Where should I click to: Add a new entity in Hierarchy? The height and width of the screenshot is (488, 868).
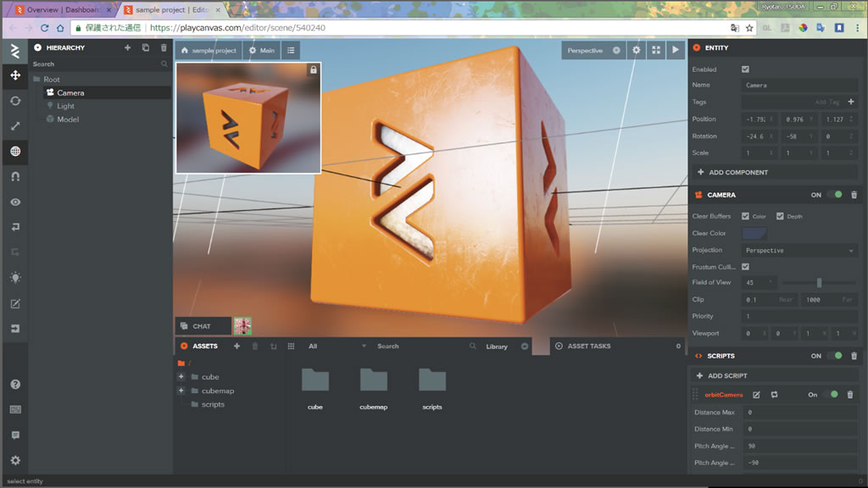pos(127,47)
